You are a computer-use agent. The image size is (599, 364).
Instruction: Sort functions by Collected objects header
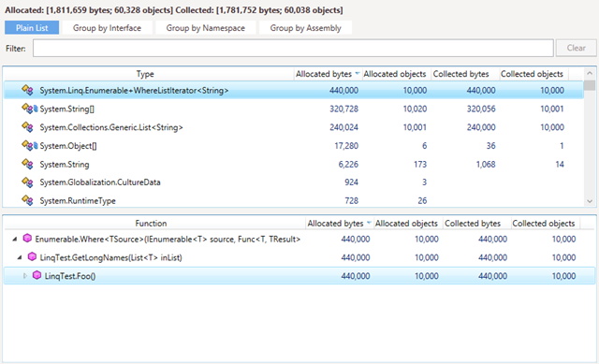click(x=544, y=223)
